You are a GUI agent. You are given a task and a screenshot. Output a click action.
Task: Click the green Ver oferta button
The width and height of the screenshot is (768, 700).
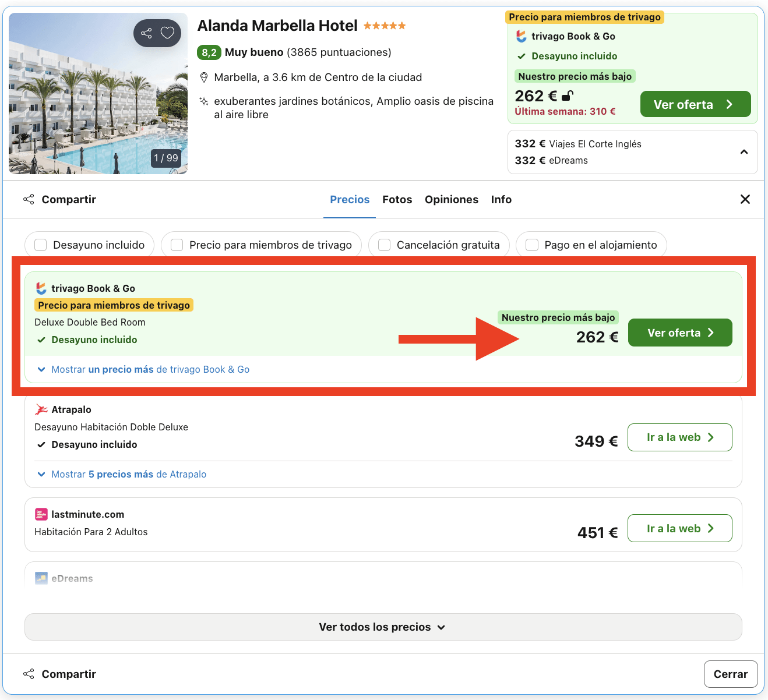coord(680,333)
